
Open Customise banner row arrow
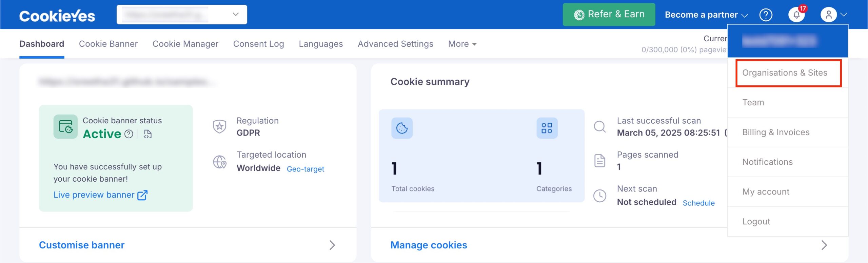point(332,245)
